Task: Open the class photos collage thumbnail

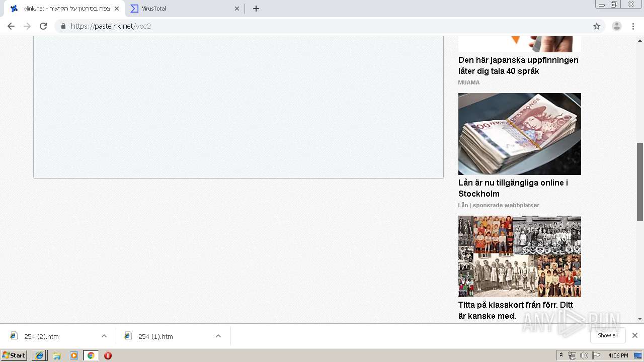Action: [x=520, y=256]
